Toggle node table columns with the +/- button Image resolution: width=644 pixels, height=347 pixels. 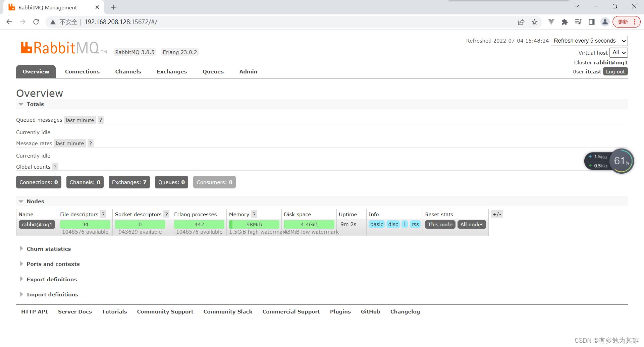click(497, 214)
